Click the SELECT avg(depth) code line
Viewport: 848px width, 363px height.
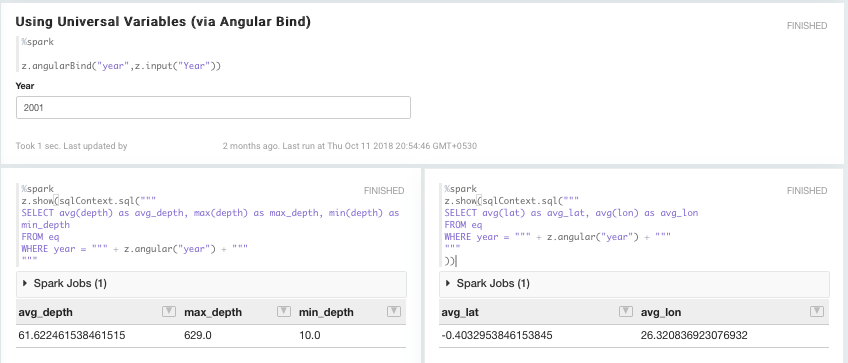pyautogui.click(x=210, y=213)
